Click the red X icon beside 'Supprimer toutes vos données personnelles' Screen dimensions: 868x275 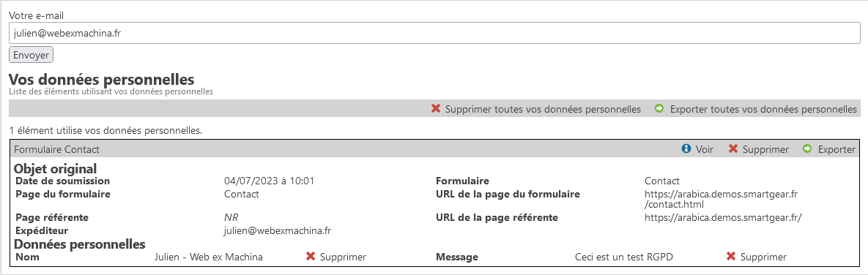(436, 109)
